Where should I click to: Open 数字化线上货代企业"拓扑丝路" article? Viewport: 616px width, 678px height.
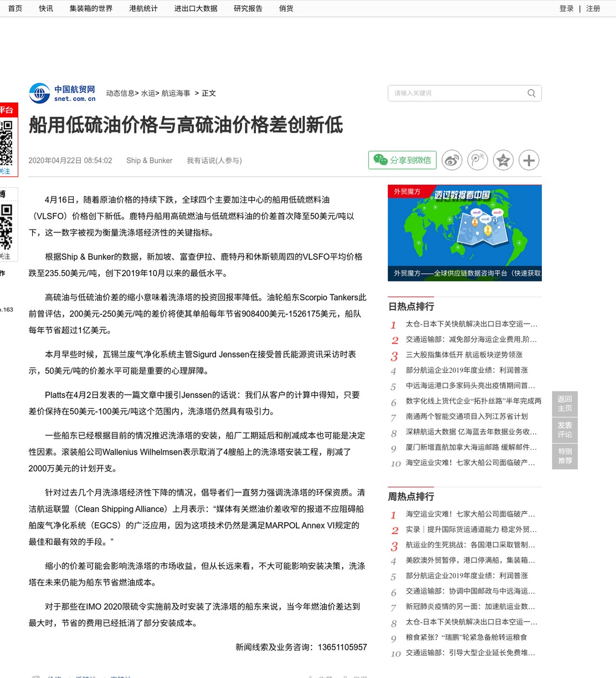pos(474,401)
